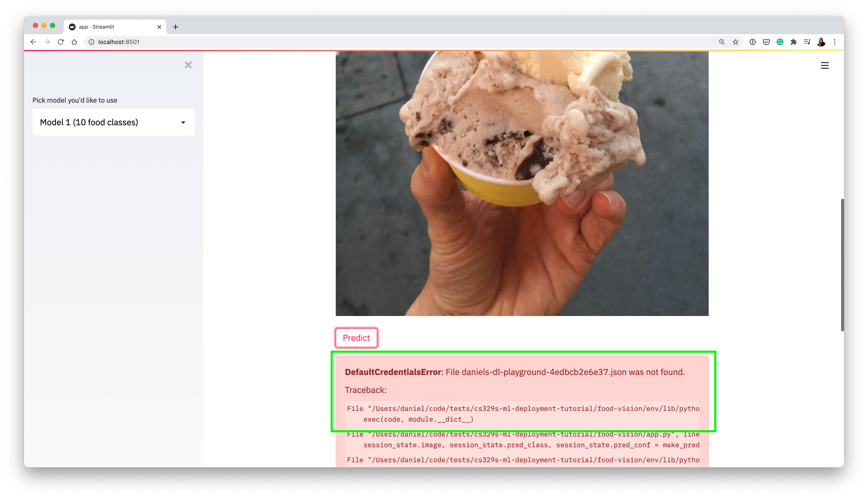The image size is (868, 499).
Task: Open the hamburger menu icon
Action: pyautogui.click(x=824, y=66)
